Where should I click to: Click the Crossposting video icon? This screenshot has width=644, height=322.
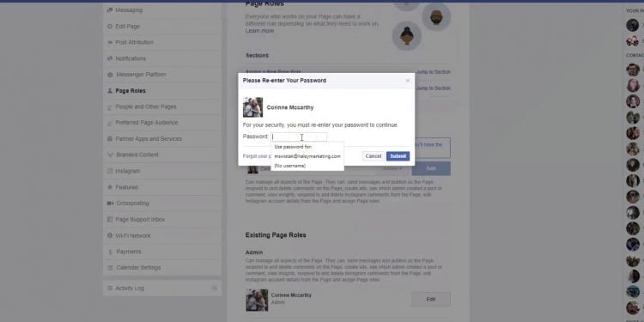(x=110, y=204)
